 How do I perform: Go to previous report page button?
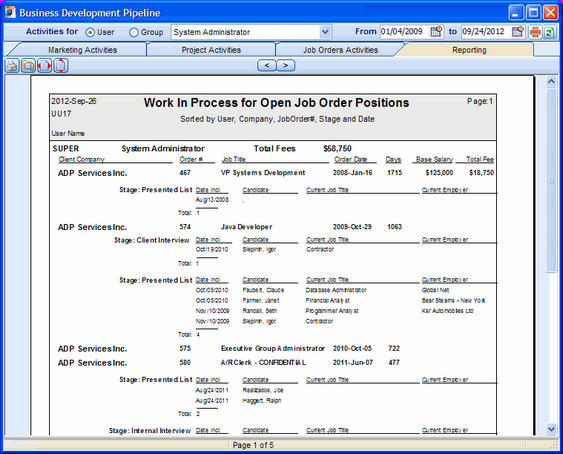[x=267, y=65]
